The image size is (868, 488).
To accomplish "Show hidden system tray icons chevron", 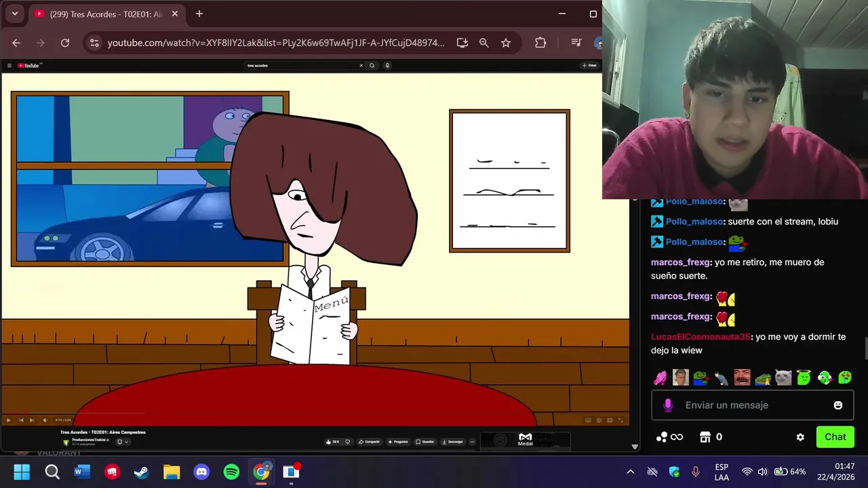I will coord(631,472).
